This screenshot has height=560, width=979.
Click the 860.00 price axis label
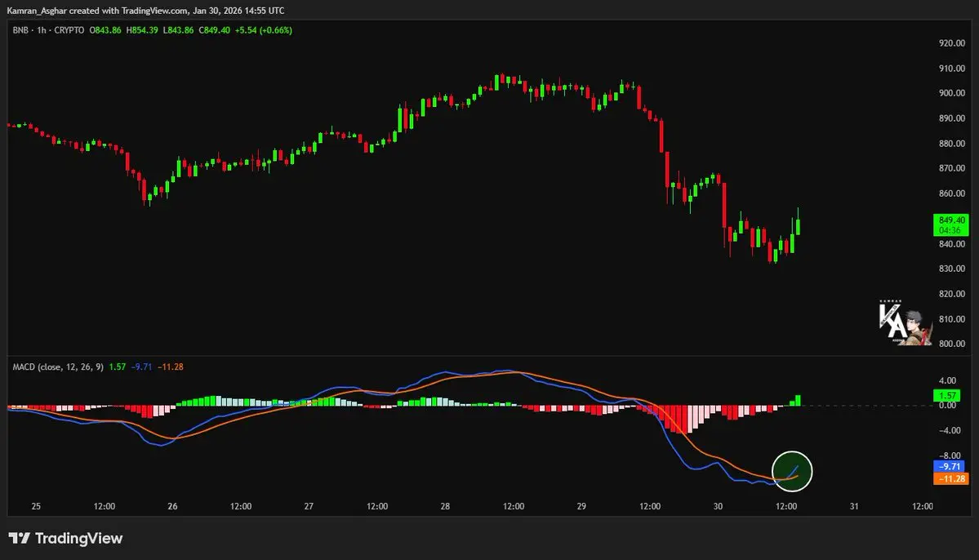coord(952,193)
